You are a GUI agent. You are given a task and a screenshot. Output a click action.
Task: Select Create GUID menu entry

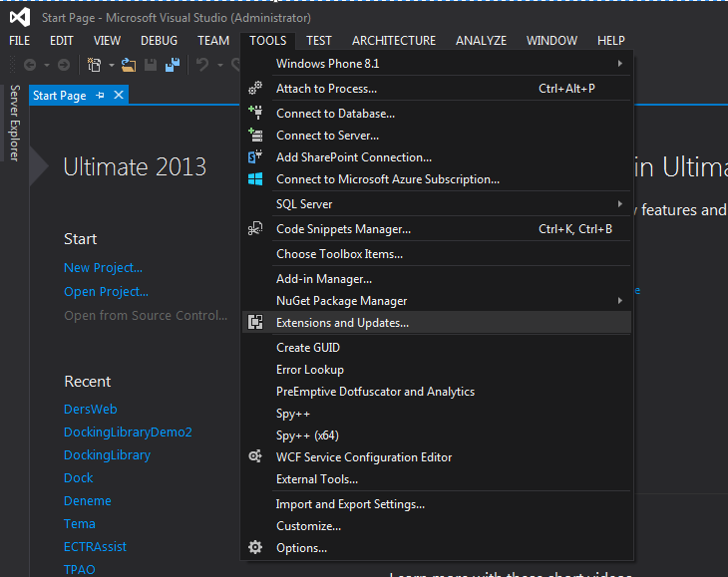click(437, 348)
